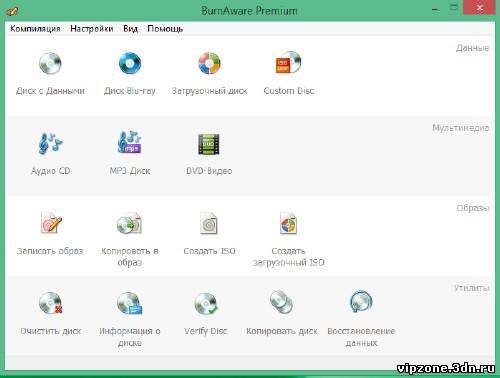The image size is (500, 378).
Task: Start the Verify Disc utility
Action: (206, 303)
